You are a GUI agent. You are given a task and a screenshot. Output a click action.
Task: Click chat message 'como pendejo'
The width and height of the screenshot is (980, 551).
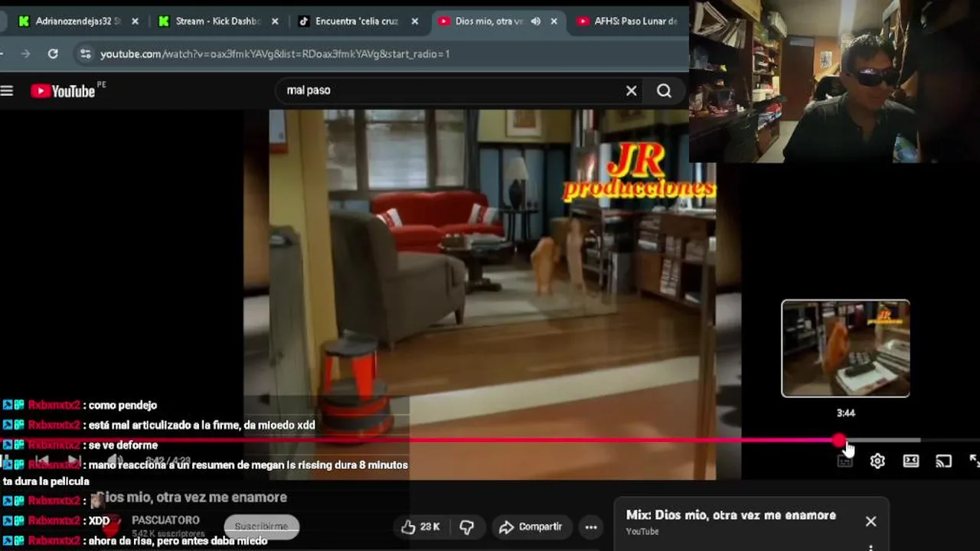coord(122,405)
